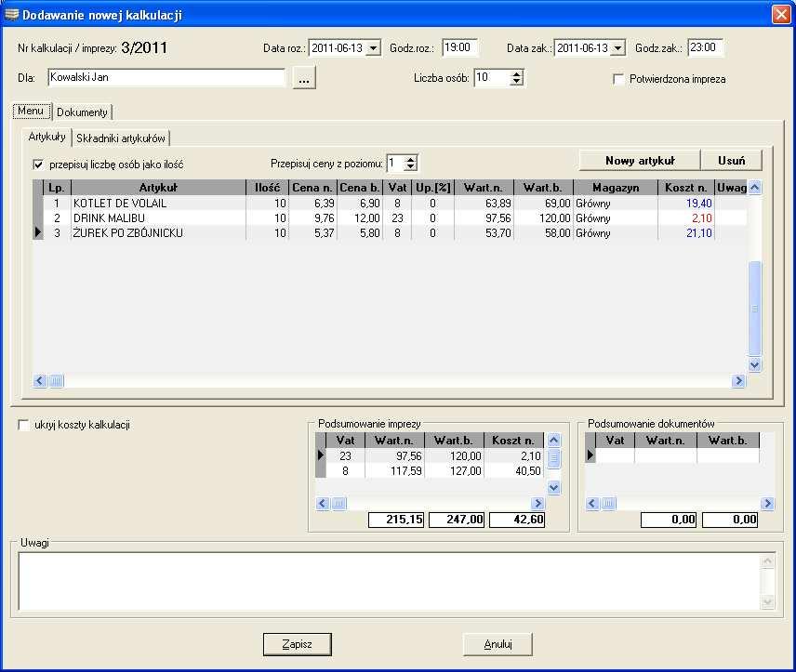Select the Artykuły sub-tab
The height and width of the screenshot is (672, 796).
point(47,137)
